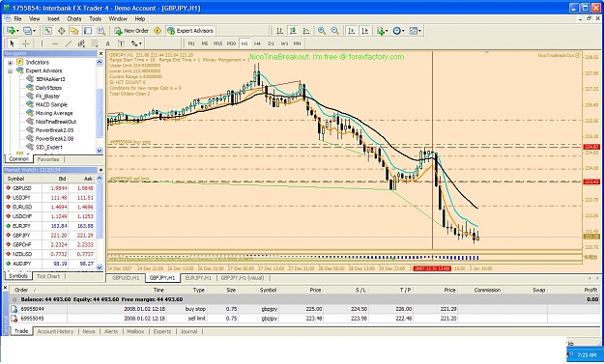Viewport: 604px width, 364px height.
Task: Pick the trendline drawing tool
Action: tap(69, 43)
